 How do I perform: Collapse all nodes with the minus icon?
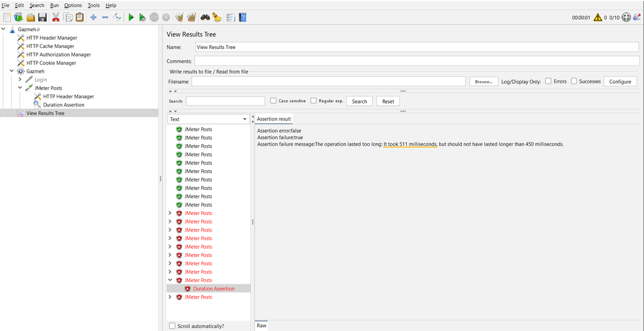[105, 17]
